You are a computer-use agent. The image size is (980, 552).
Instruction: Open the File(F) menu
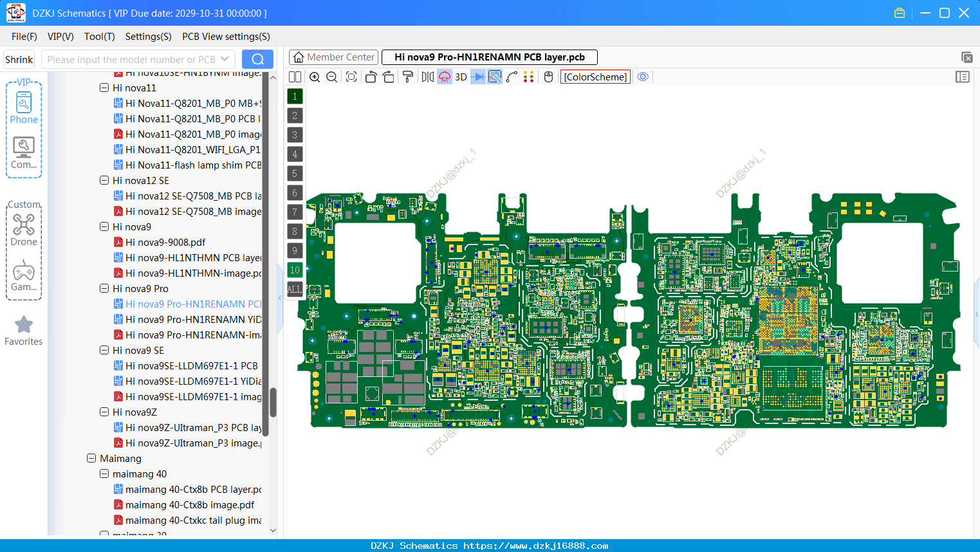(x=24, y=37)
